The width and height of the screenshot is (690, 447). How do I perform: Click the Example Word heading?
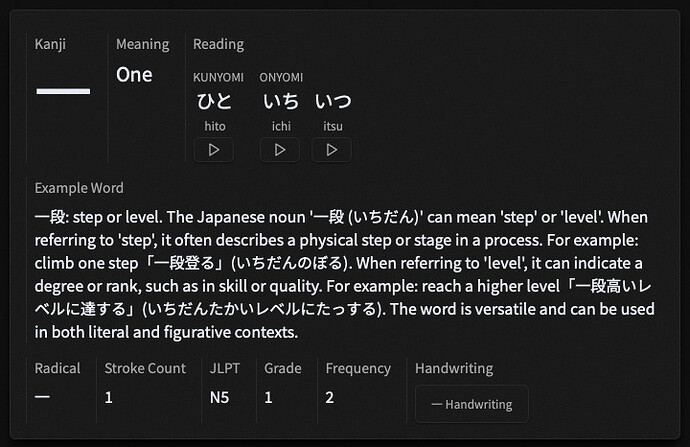(x=79, y=188)
